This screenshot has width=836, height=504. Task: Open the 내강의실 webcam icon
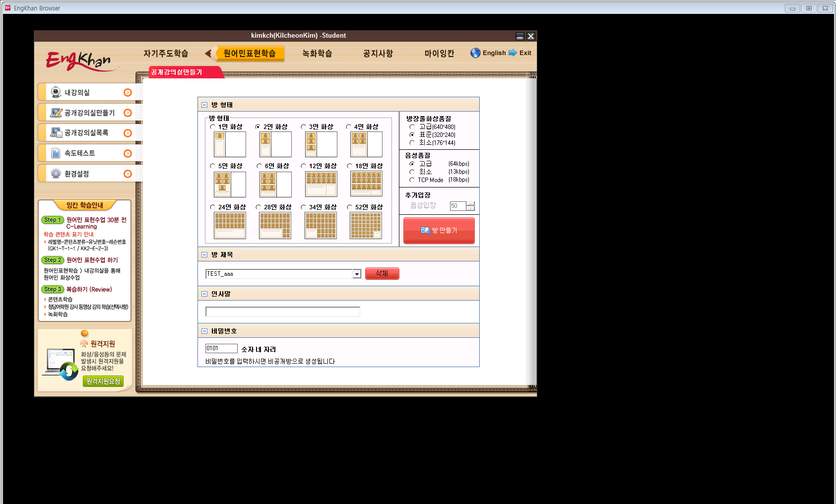56,92
